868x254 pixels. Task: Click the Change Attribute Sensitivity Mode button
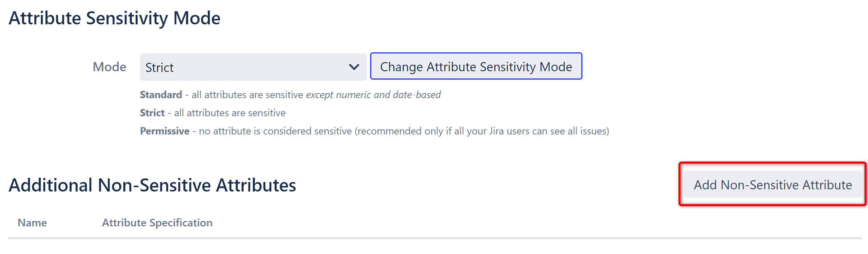coord(475,66)
